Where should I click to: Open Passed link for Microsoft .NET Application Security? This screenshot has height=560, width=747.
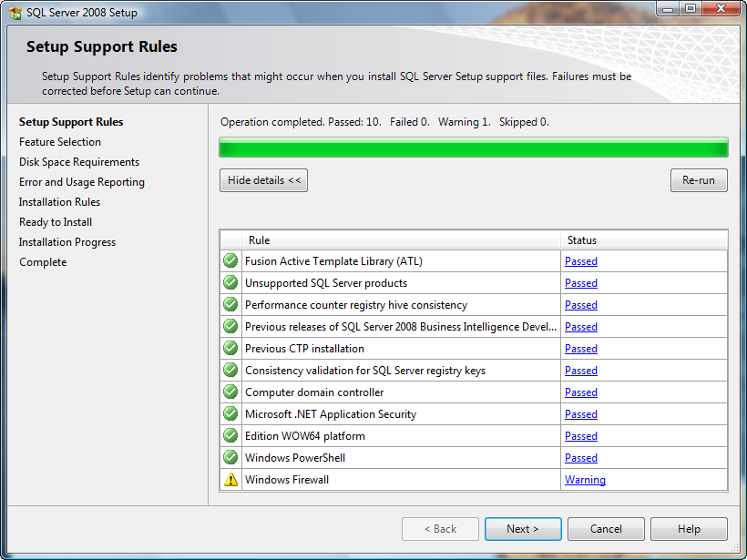click(580, 414)
